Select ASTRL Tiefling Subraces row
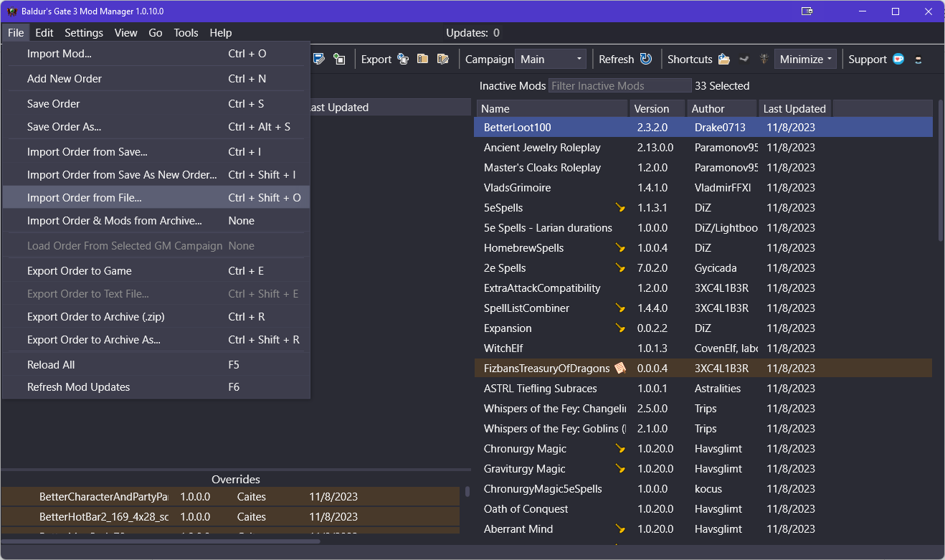945x560 pixels. point(703,389)
